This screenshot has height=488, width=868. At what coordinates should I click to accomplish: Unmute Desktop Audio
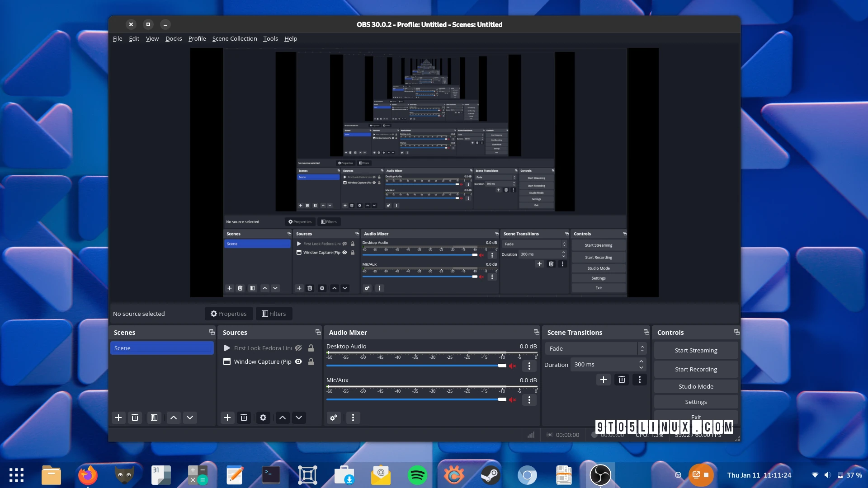[513, 366]
